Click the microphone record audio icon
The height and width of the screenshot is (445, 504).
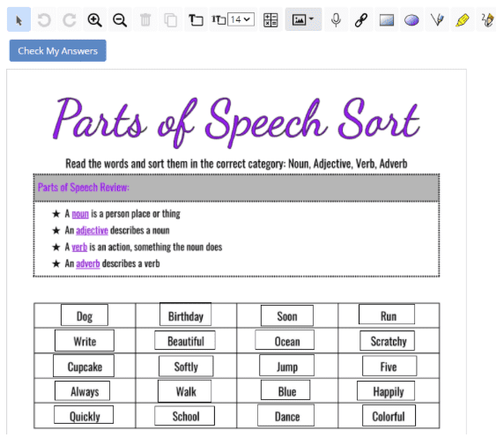tap(336, 20)
